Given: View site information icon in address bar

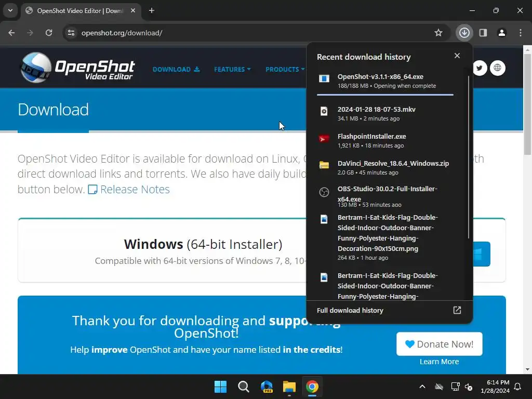Looking at the screenshot, I should pos(71,33).
